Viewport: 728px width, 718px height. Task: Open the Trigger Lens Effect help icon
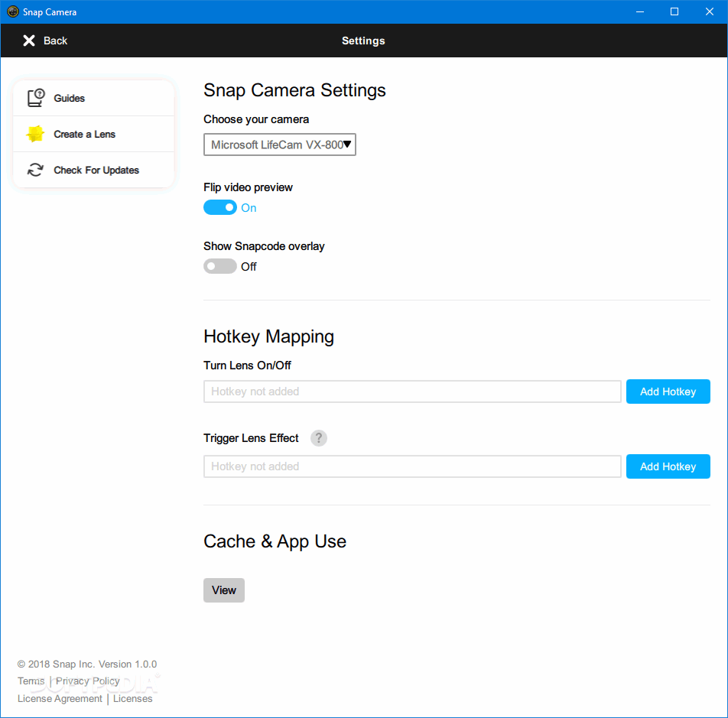[x=318, y=438]
